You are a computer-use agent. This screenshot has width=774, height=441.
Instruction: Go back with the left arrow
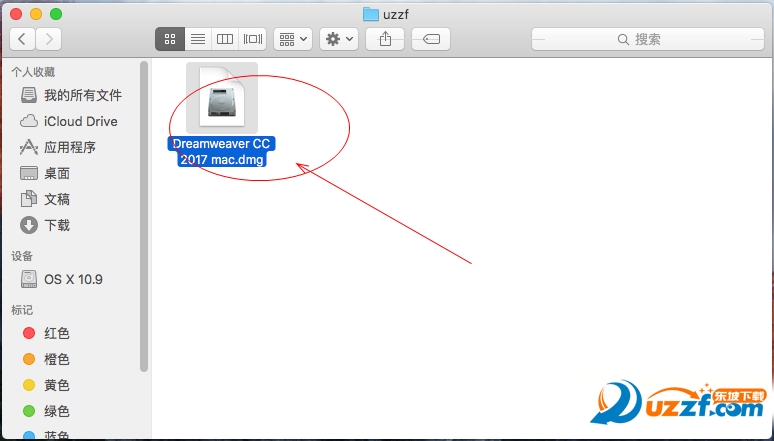pos(23,39)
